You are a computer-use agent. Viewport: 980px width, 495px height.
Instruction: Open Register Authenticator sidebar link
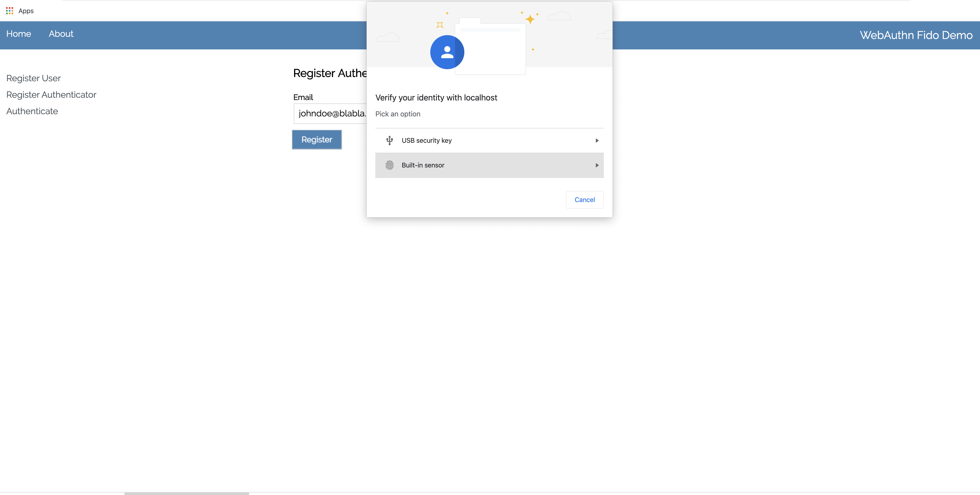(x=51, y=95)
